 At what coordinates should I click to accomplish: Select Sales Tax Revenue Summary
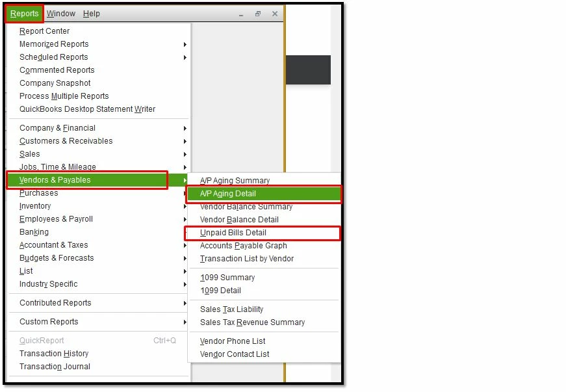(264, 322)
